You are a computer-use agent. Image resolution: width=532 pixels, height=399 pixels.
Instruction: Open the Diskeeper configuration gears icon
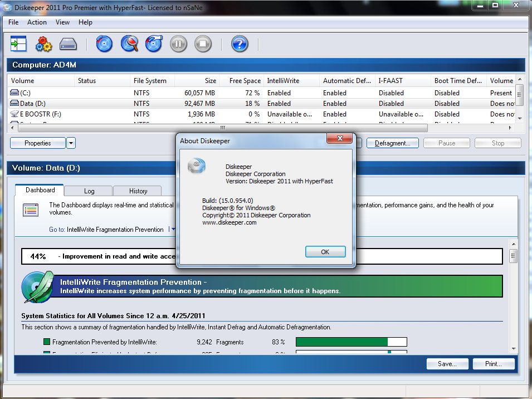click(x=44, y=44)
